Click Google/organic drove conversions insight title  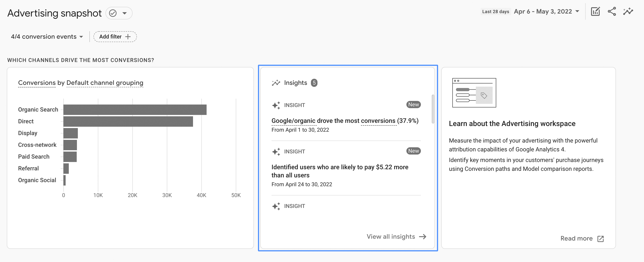pyautogui.click(x=345, y=120)
